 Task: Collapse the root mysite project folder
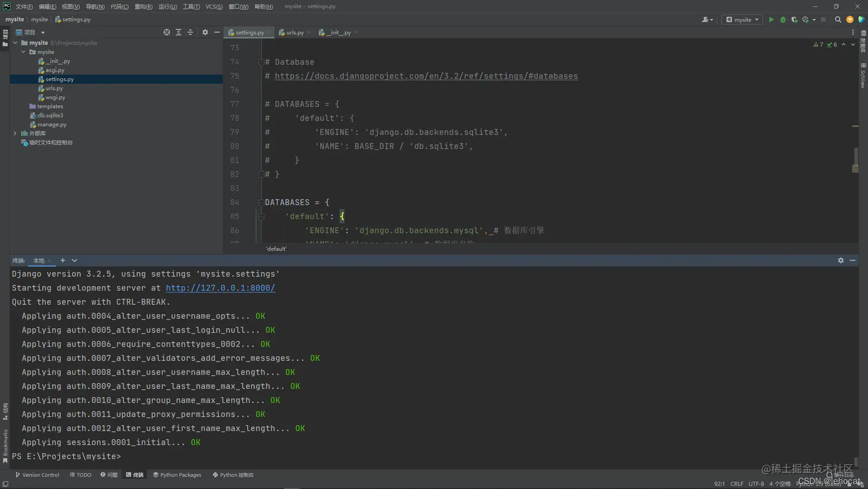[15, 43]
